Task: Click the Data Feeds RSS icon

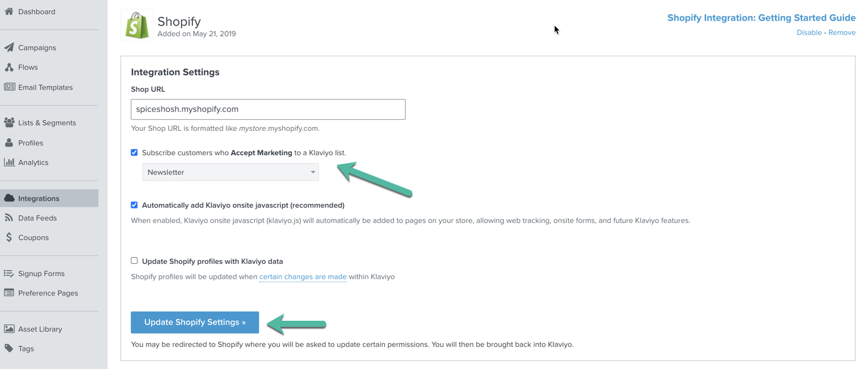Action: pos(9,218)
